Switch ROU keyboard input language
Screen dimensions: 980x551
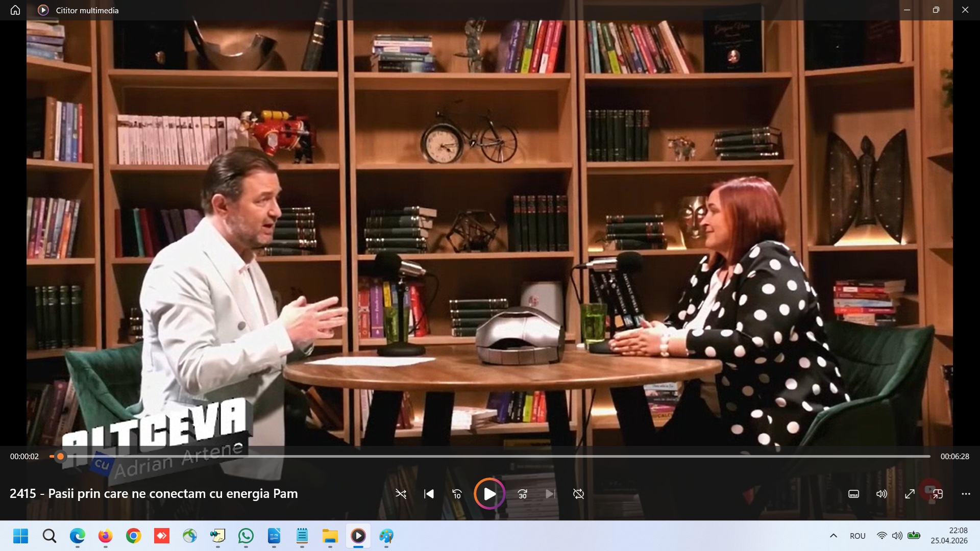(857, 536)
